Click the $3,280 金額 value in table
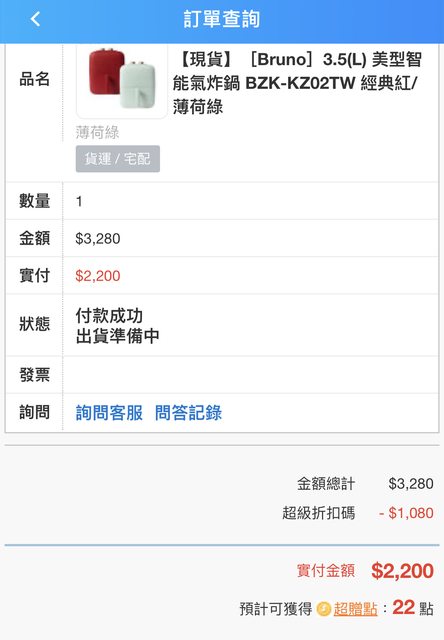 pos(98,239)
